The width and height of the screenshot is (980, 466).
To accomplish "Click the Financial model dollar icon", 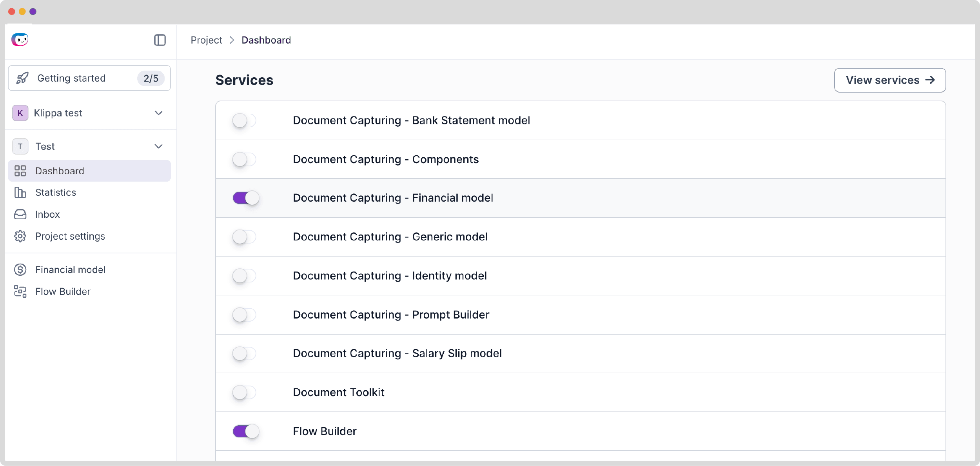I will [x=20, y=269].
